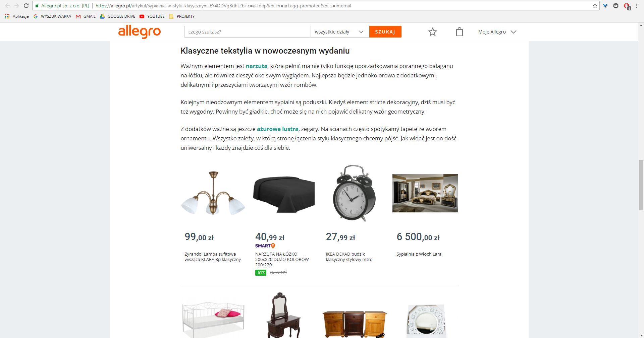The width and height of the screenshot is (644, 338).
Task: Open the YOUTUBE bookmark
Action: [152, 16]
